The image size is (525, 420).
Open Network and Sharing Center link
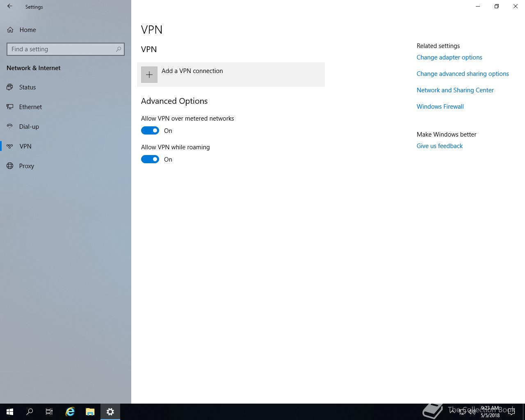tap(455, 90)
